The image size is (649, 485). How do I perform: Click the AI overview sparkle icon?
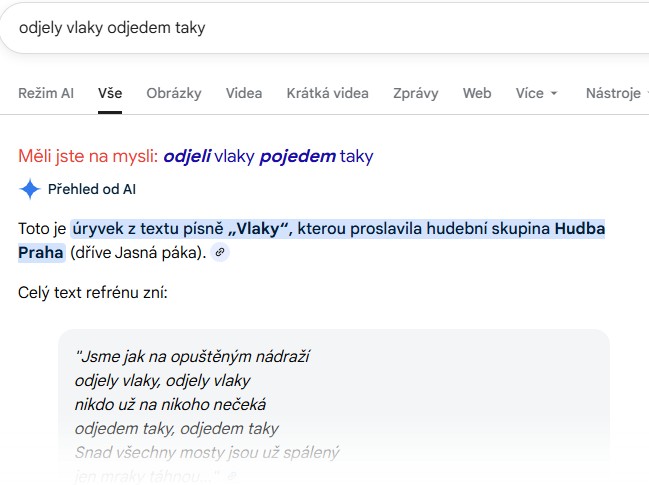tap(30, 189)
